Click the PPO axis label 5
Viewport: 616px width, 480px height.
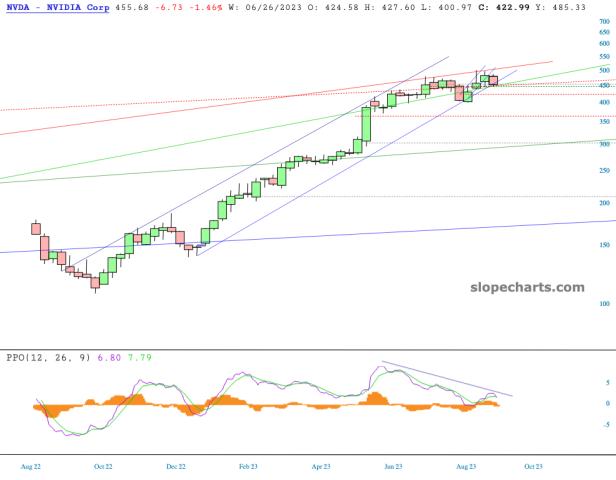click(x=608, y=383)
